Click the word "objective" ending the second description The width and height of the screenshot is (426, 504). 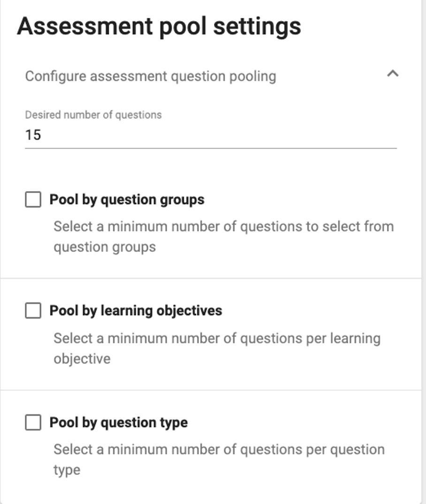[82, 359]
